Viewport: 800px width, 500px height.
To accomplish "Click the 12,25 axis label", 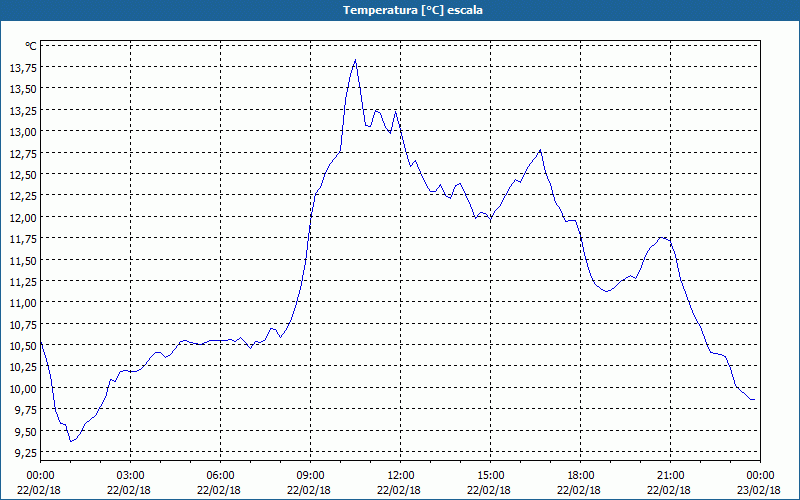I will [23, 196].
